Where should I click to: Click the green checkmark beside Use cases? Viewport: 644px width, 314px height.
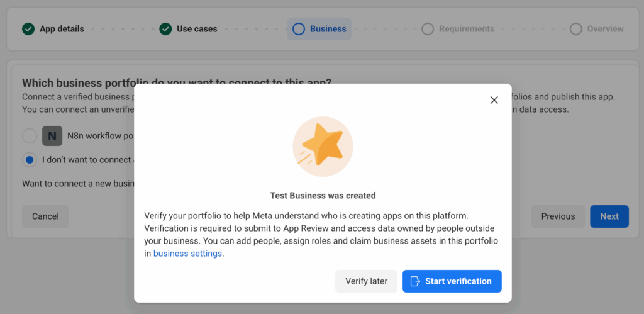pos(165,29)
